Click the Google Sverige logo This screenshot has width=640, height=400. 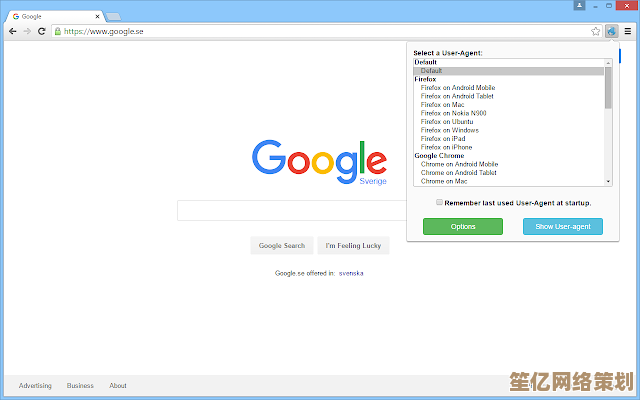point(320,162)
